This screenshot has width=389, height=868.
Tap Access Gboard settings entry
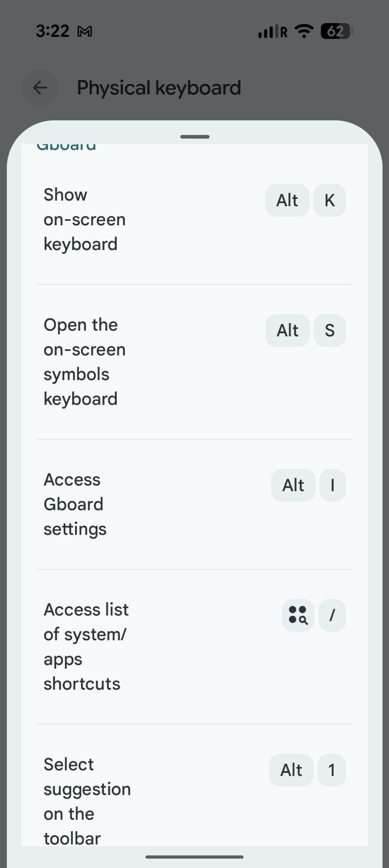[75, 504]
